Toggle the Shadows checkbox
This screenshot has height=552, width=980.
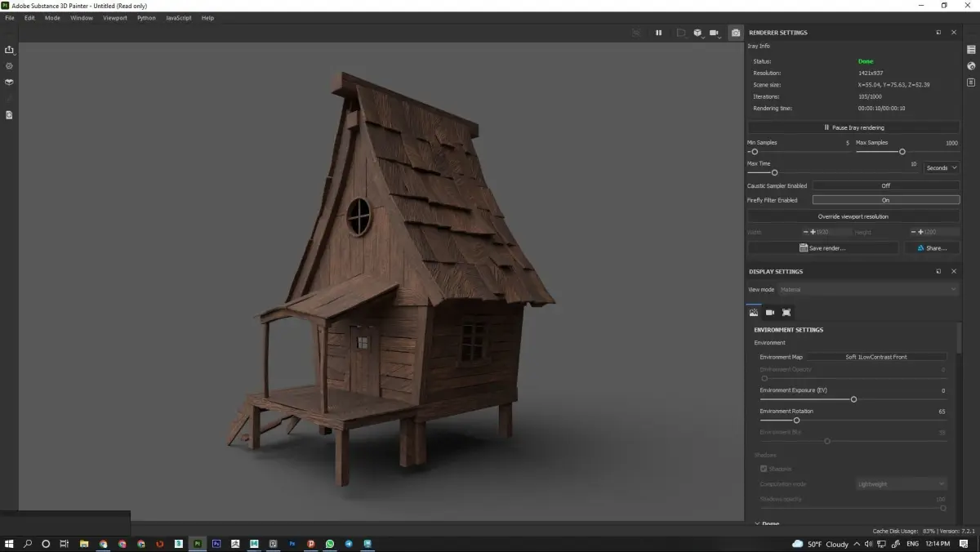click(764, 469)
